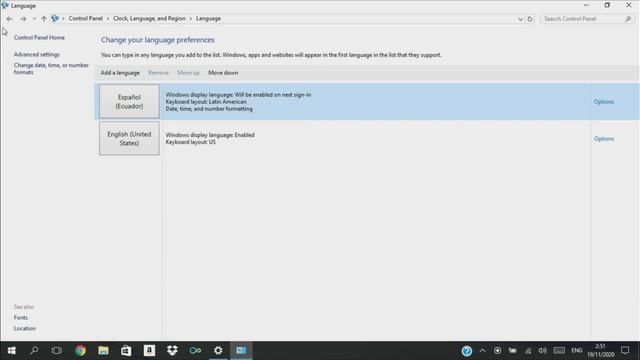Click the search magnifier icon
The height and width of the screenshot is (360, 640).
pos(628,19)
